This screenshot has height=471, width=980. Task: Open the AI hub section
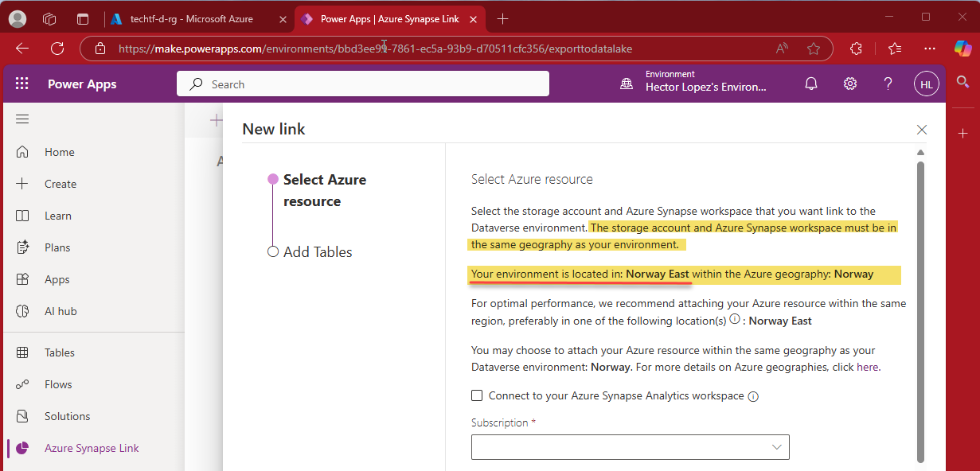pyautogui.click(x=59, y=310)
